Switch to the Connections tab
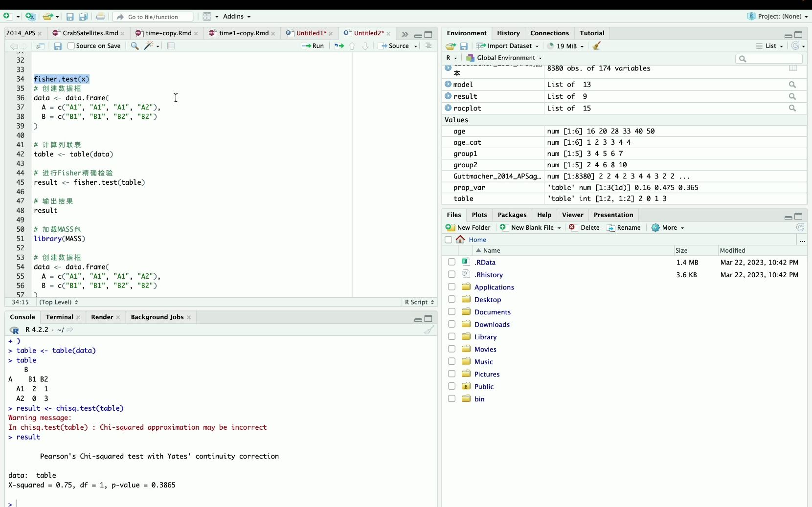Screen dimensions: 812x507 [x=549, y=33]
